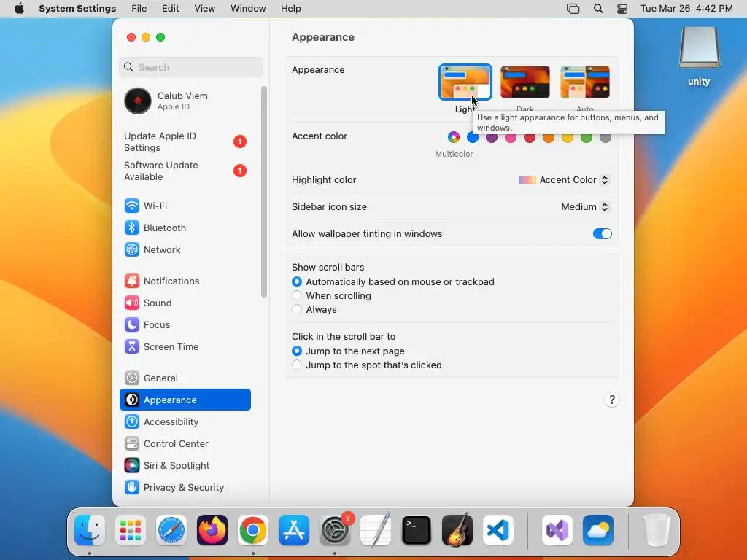This screenshot has width=747, height=560.
Task: Choose blue accent color
Action: (473, 138)
